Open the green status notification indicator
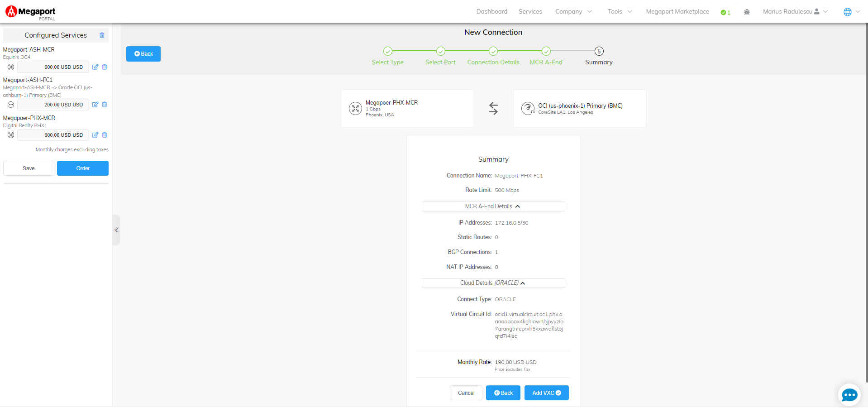The image size is (868, 408). point(725,13)
